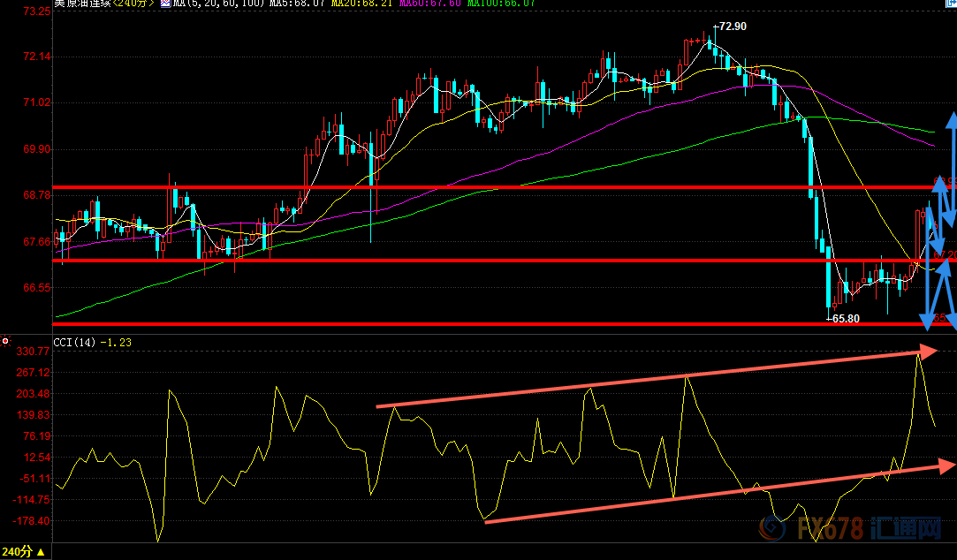Click the 73.25 price axis label
This screenshot has width=957, height=560.
point(36,11)
